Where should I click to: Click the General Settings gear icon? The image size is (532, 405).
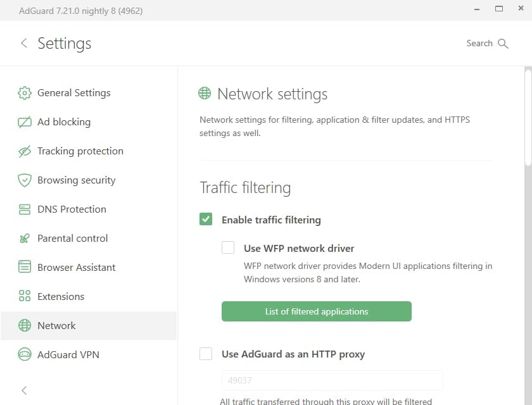[25, 93]
